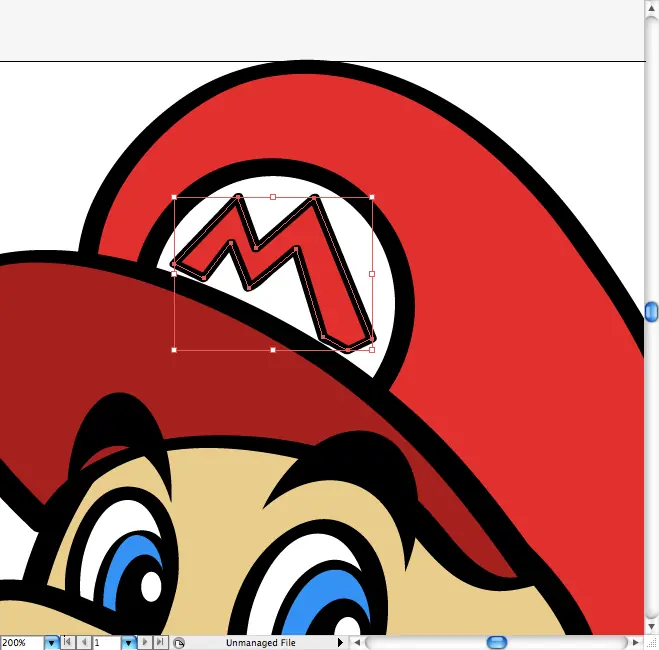Click the top-center bounding box handle
659x650 pixels.
273,197
